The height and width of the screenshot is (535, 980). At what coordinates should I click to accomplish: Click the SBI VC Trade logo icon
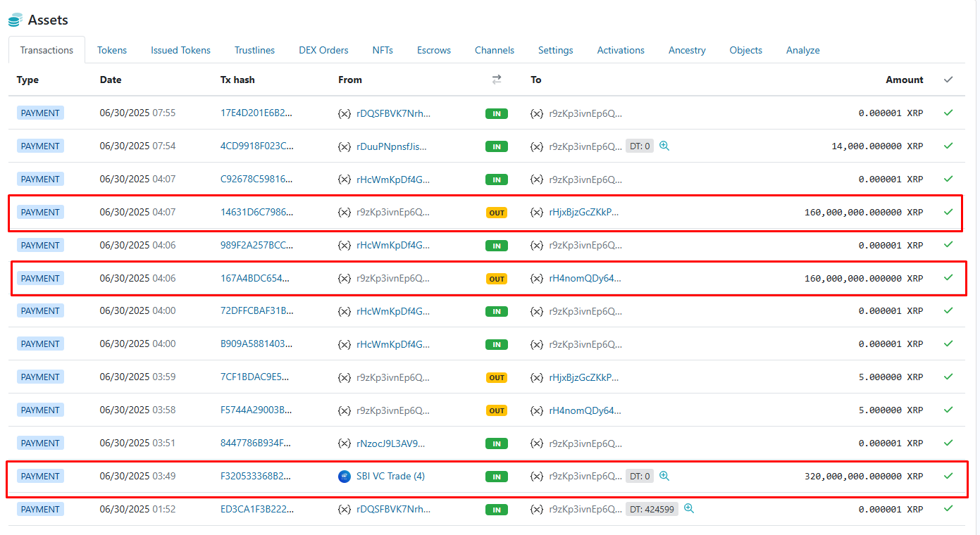pos(345,476)
